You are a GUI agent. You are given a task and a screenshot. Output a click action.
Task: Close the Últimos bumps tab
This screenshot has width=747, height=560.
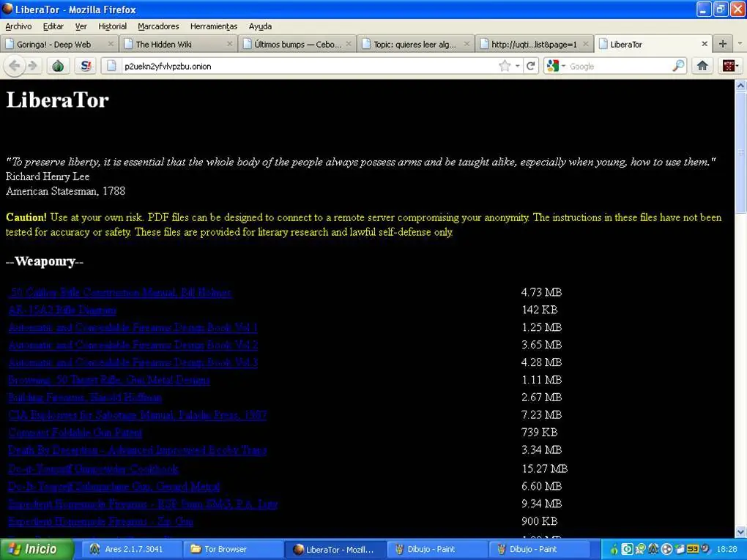349,44
